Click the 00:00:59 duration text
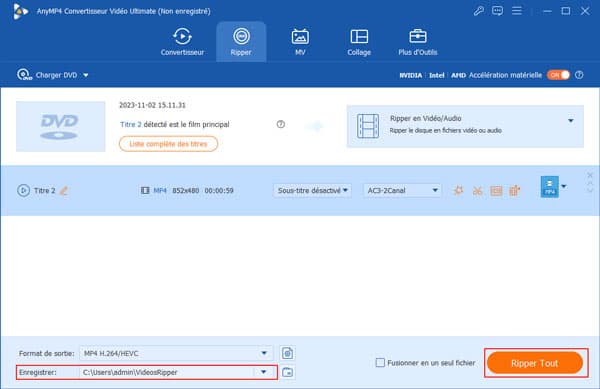The height and width of the screenshot is (389, 600). tap(219, 190)
